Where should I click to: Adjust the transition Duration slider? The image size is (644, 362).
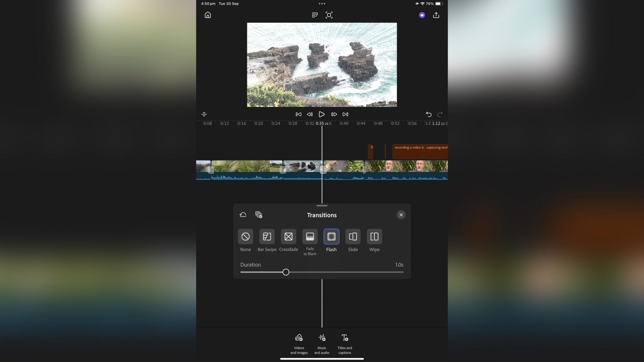coord(286,272)
